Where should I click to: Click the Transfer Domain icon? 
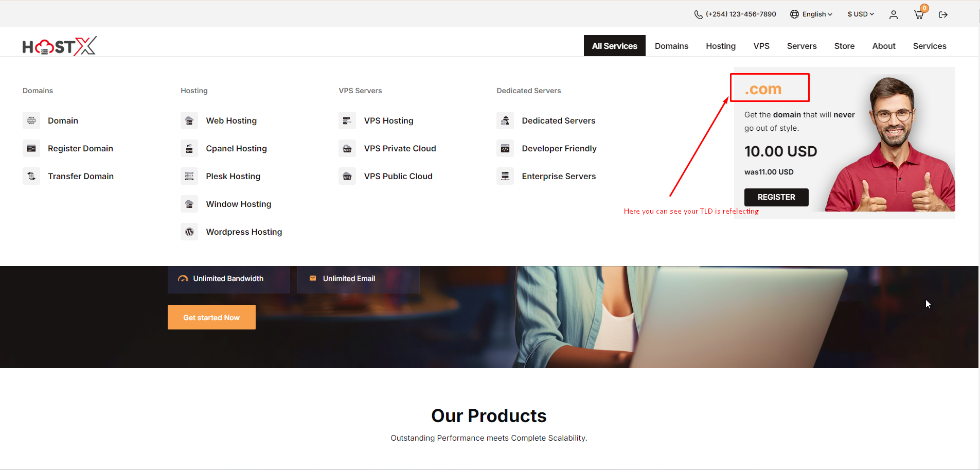click(31, 177)
